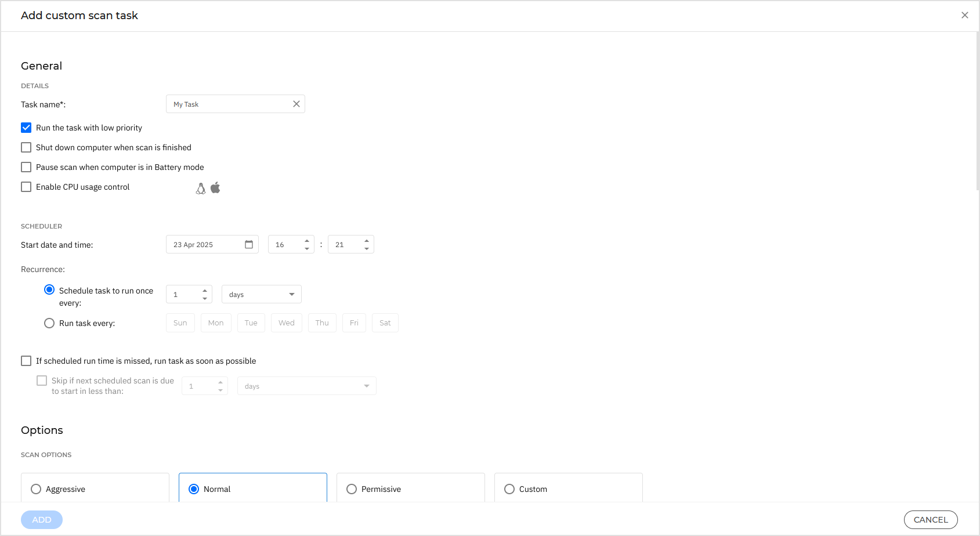Open the skip interval 'days' dropdown
Image resolution: width=980 pixels, height=536 pixels.
point(306,386)
